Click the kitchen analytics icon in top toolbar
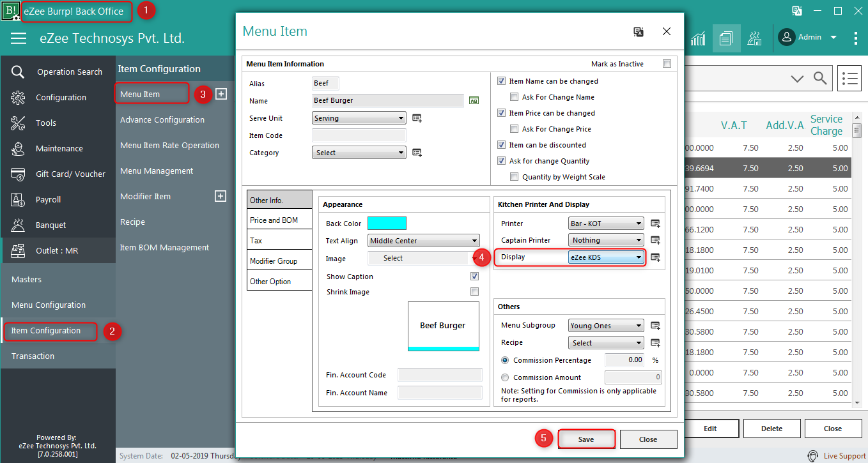 [x=754, y=38]
